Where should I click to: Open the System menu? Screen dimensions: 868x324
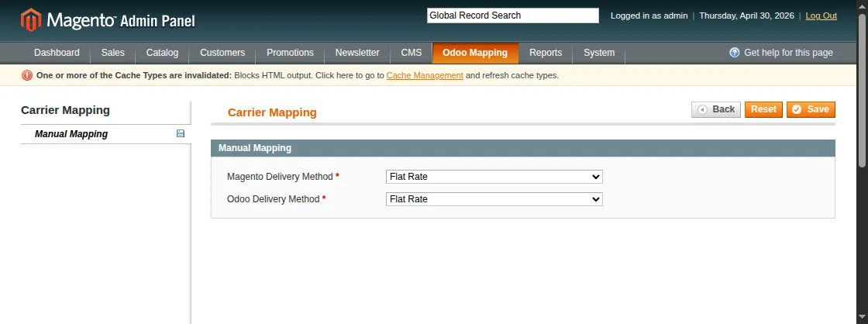coord(599,53)
